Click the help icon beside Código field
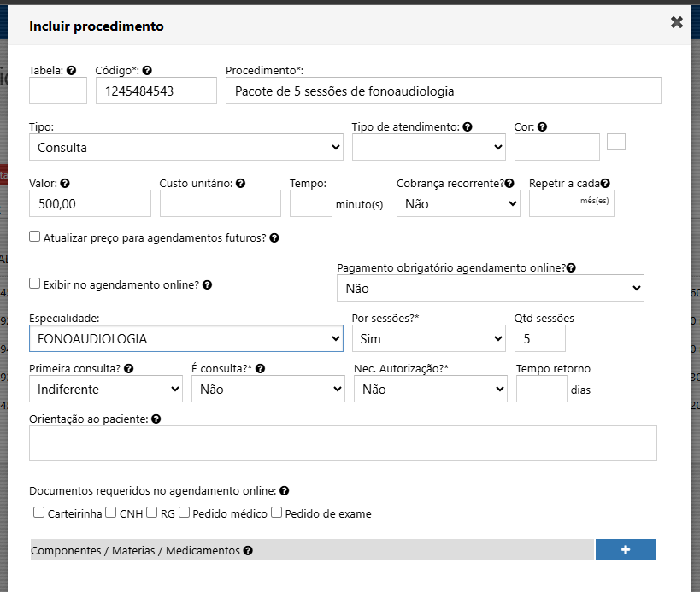Viewport: 700px width, 592px height. [146, 70]
